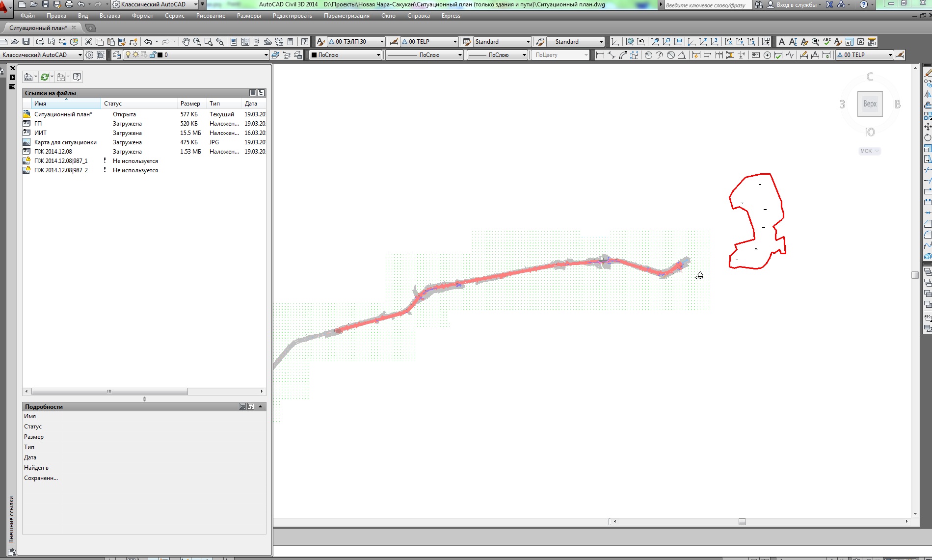Click the Cut scissors icon
Screen dimensions: 932x560
88,42
